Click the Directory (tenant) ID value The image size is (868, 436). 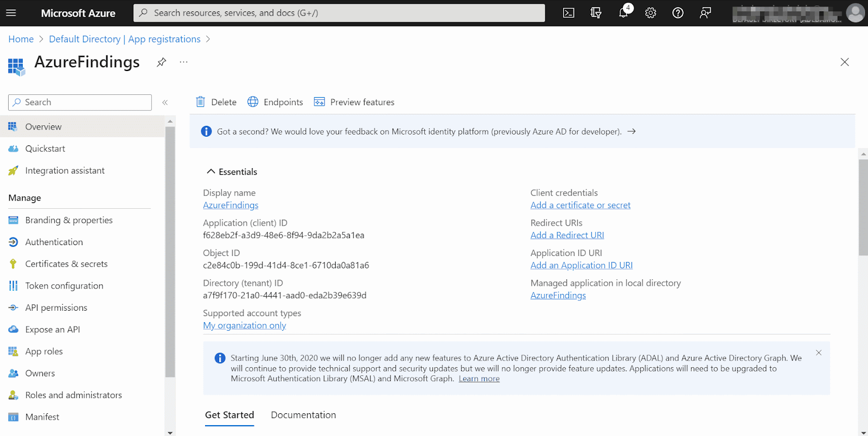tap(285, 295)
